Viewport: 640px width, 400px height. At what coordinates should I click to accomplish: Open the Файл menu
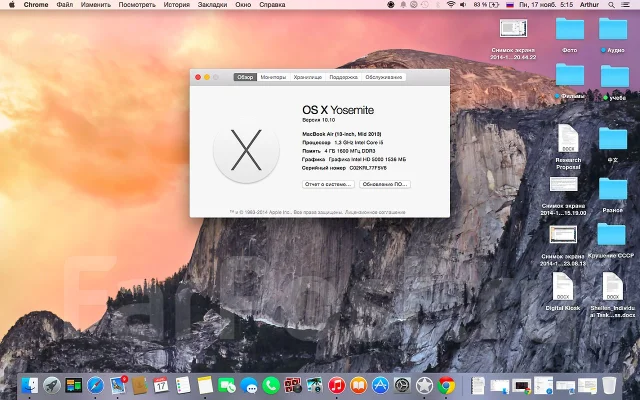pos(64,5)
